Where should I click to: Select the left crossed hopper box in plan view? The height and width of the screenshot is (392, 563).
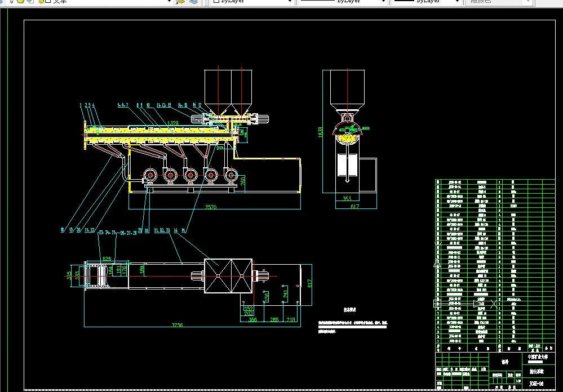218,275
